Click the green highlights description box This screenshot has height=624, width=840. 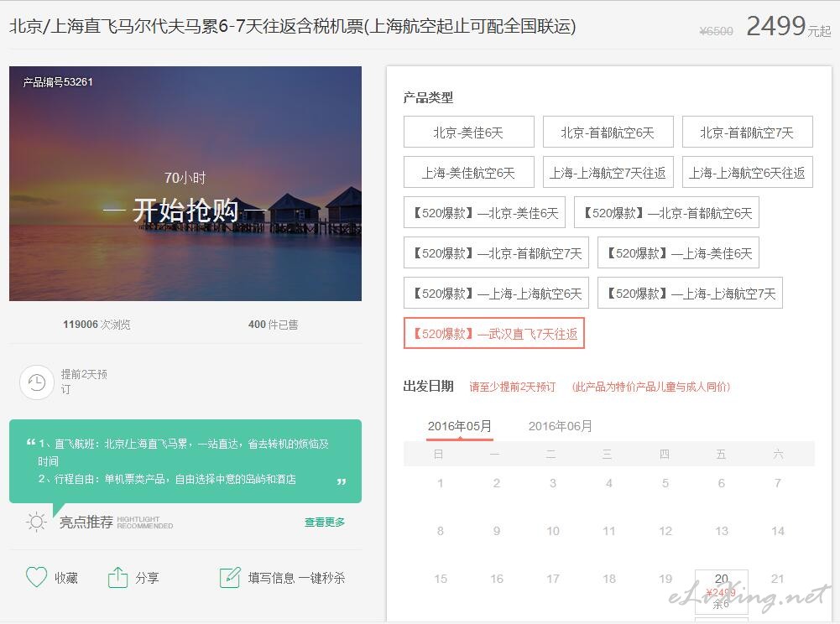click(x=185, y=460)
